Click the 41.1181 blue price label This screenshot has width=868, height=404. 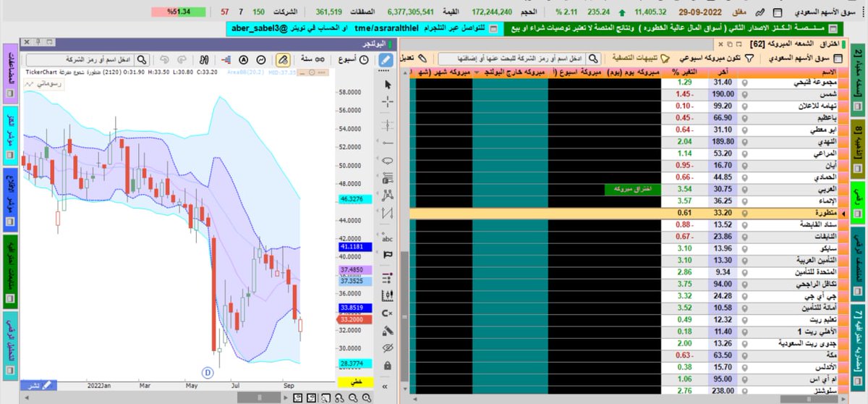pos(354,247)
